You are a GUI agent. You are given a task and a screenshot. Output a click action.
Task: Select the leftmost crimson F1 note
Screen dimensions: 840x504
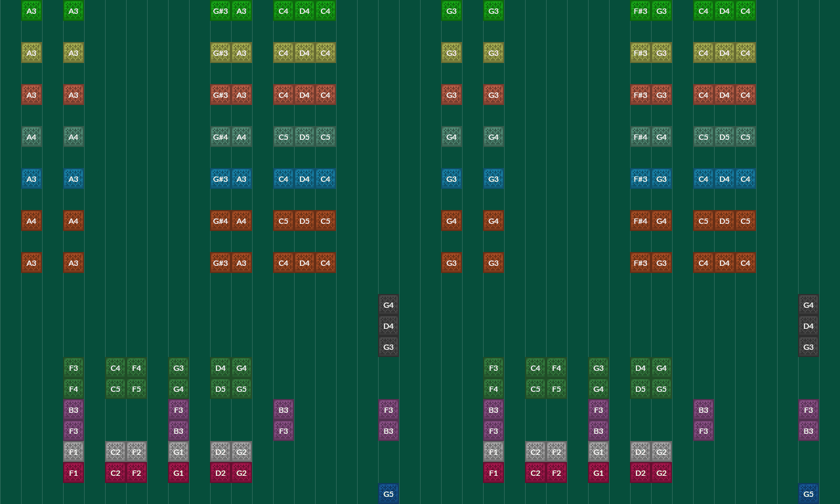(x=73, y=472)
